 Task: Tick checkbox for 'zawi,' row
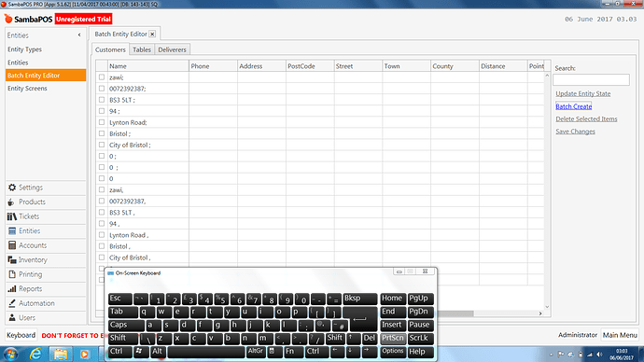(102, 189)
